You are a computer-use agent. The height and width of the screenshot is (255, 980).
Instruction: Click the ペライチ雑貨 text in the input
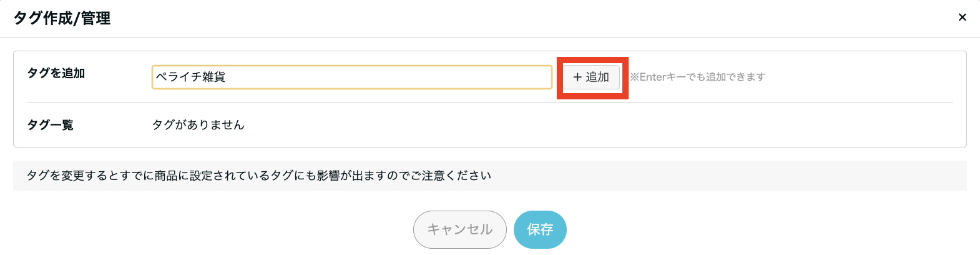pos(190,77)
